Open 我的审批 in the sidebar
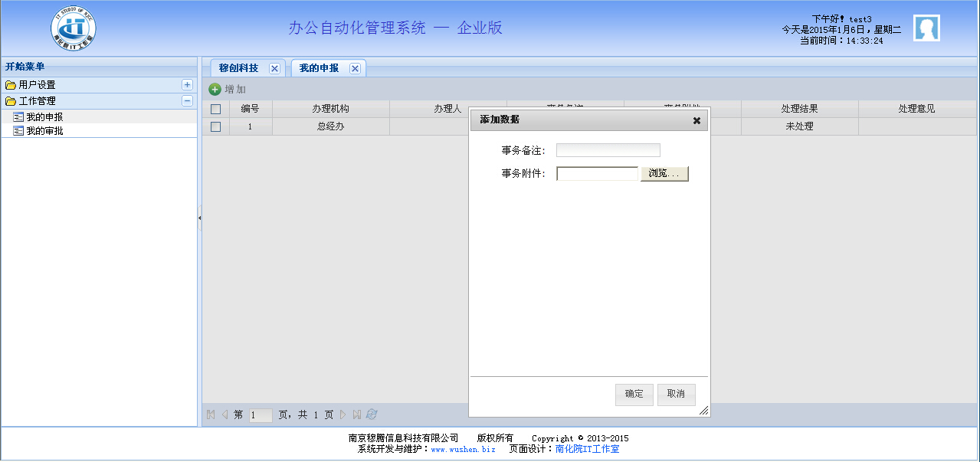980x462 pixels. tap(44, 131)
